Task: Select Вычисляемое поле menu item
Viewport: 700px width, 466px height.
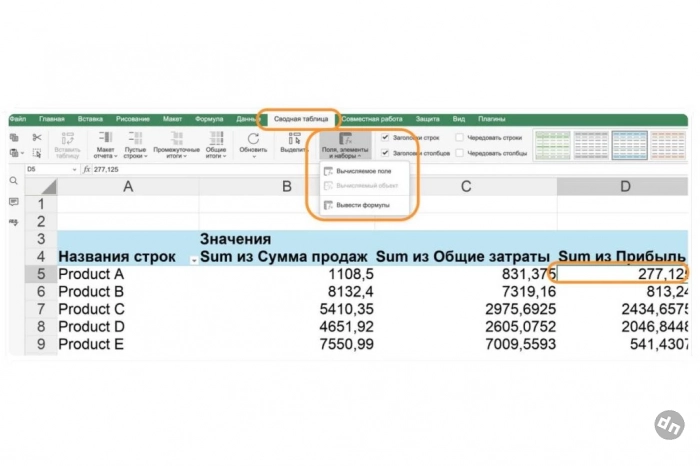Action: coord(362,172)
